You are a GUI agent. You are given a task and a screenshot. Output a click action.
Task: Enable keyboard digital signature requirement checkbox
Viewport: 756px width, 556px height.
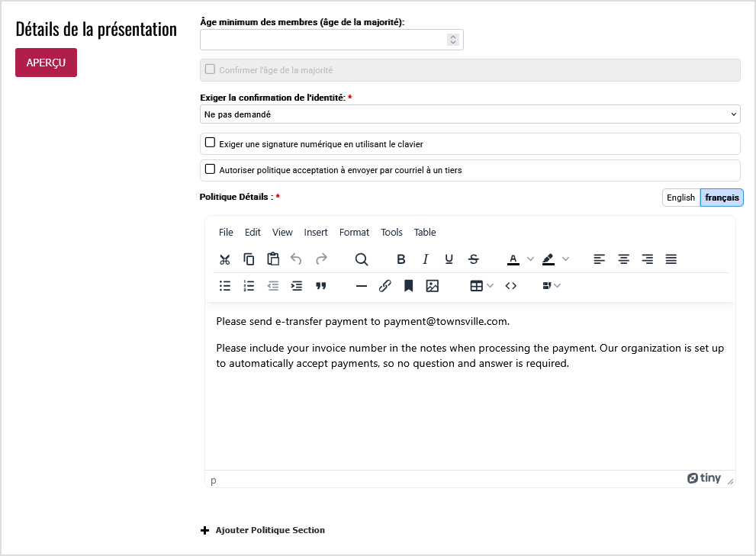(x=211, y=143)
